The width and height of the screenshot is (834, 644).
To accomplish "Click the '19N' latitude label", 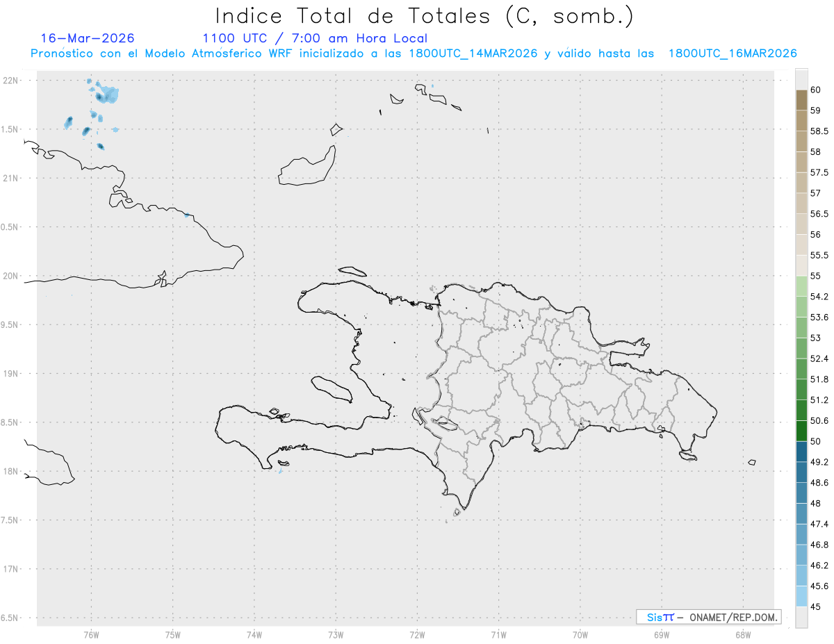I will (11, 374).
